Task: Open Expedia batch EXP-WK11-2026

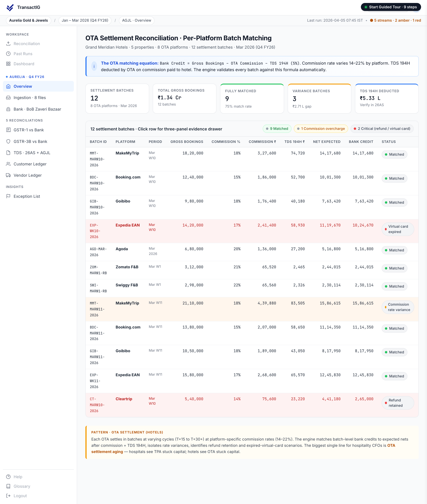Action: click(x=252, y=381)
